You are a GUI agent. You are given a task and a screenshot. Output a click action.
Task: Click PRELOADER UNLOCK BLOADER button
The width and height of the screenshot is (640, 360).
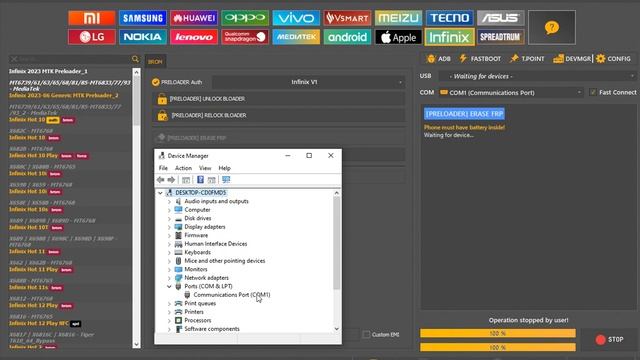pyautogui.click(x=280, y=99)
